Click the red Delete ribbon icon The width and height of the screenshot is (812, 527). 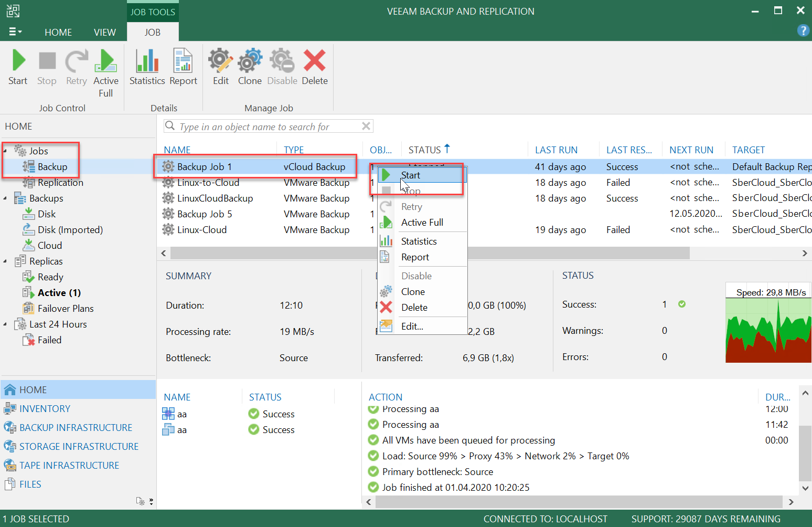click(x=315, y=60)
